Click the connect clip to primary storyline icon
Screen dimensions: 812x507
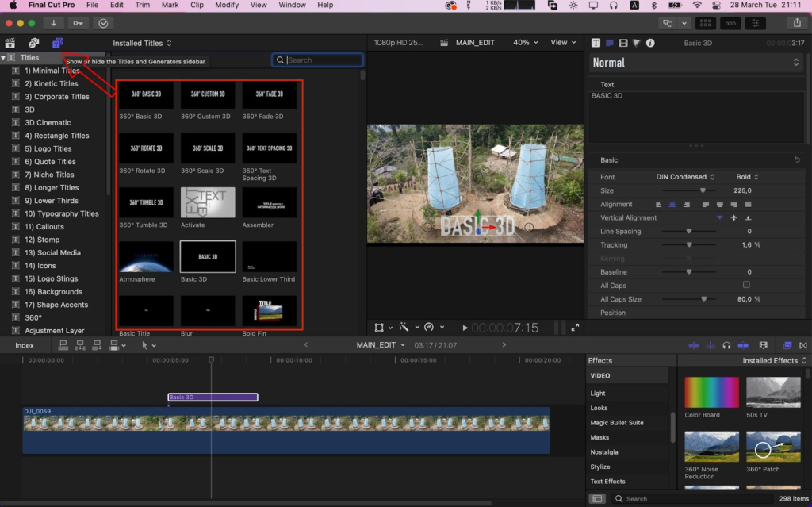(x=63, y=345)
